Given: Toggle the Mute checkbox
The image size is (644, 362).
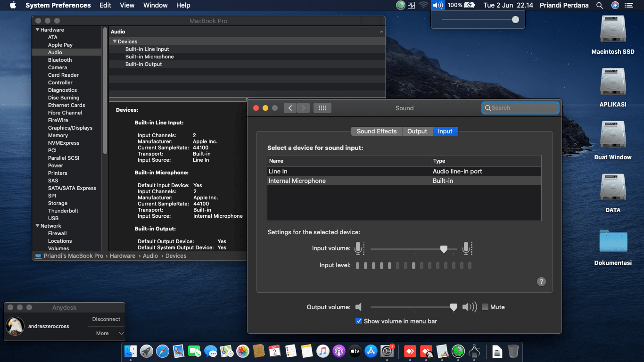Looking at the screenshot, I should click(x=485, y=307).
